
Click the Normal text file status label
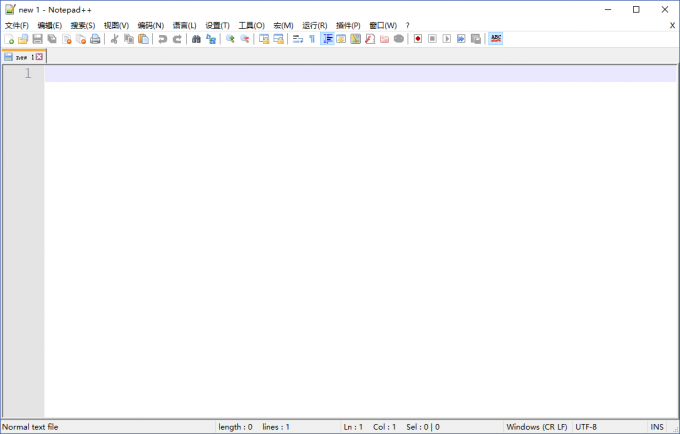30,427
